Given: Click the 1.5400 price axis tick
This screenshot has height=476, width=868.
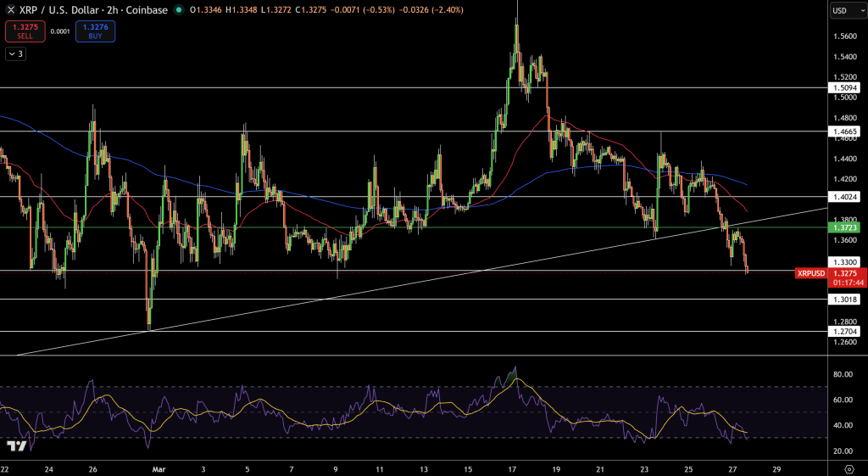Looking at the screenshot, I should [x=844, y=57].
